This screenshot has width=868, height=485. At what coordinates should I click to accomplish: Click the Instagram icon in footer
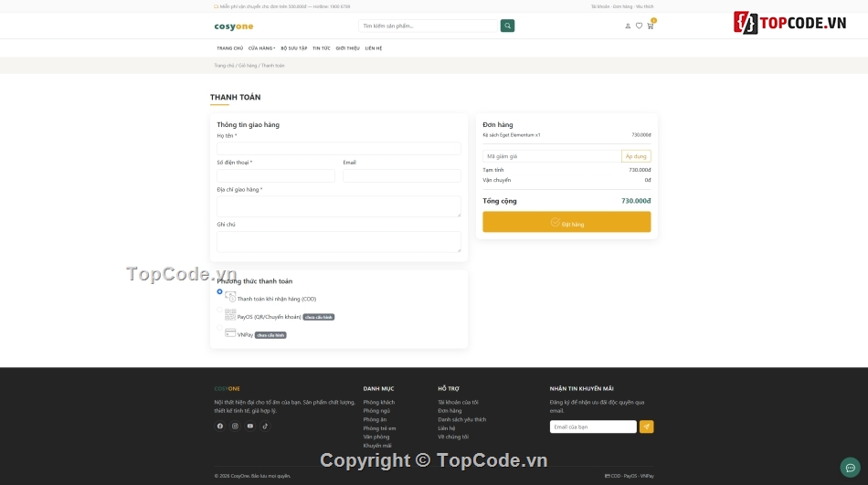[x=235, y=426]
